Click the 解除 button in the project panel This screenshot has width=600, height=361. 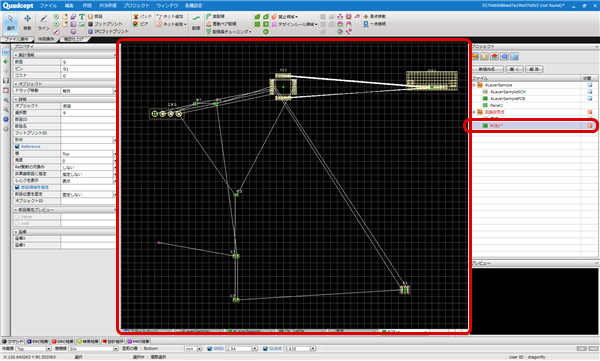click(x=534, y=69)
